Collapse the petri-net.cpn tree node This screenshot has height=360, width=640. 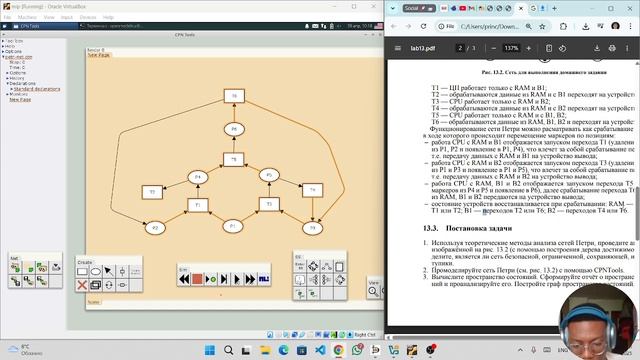click(x=3, y=57)
